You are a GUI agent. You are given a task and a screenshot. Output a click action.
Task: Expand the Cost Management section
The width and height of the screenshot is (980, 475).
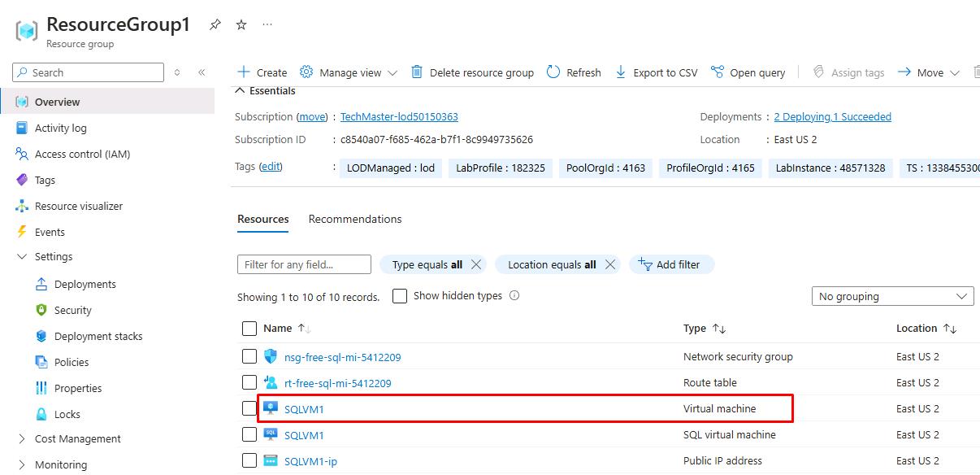(22, 439)
